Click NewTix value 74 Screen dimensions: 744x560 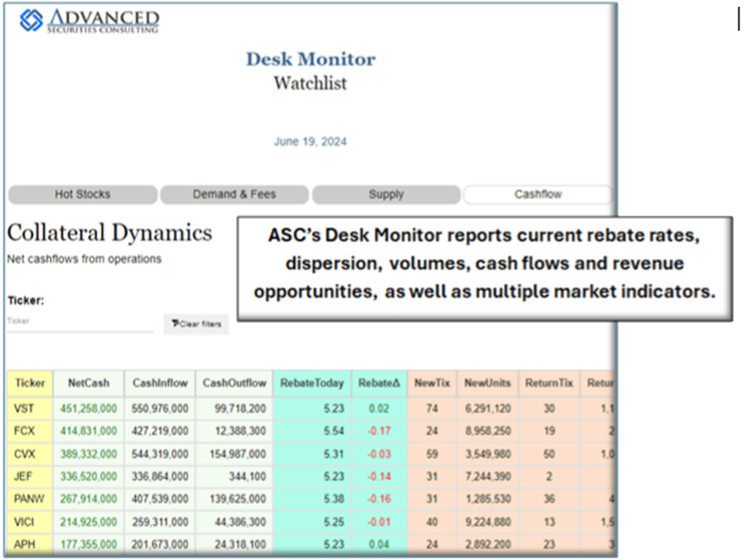(432, 408)
